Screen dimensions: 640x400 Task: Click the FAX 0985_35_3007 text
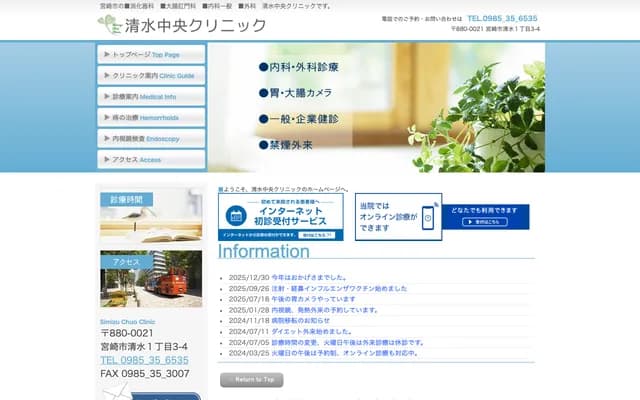(145, 373)
